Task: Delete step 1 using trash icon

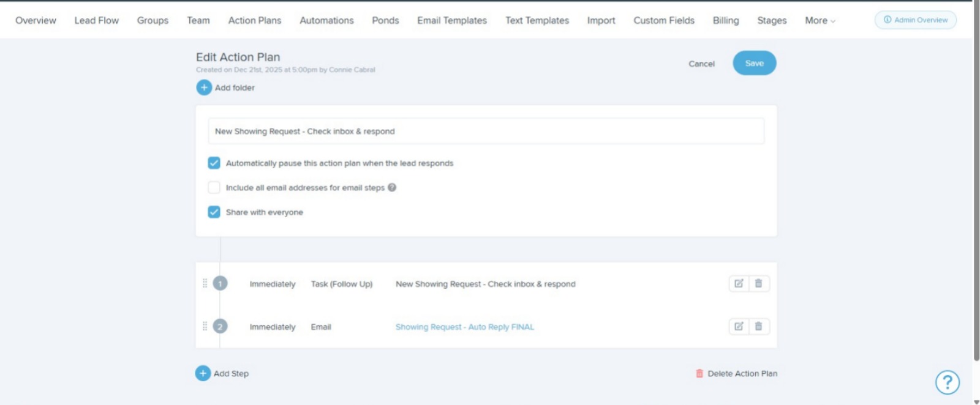Action: (x=758, y=283)
